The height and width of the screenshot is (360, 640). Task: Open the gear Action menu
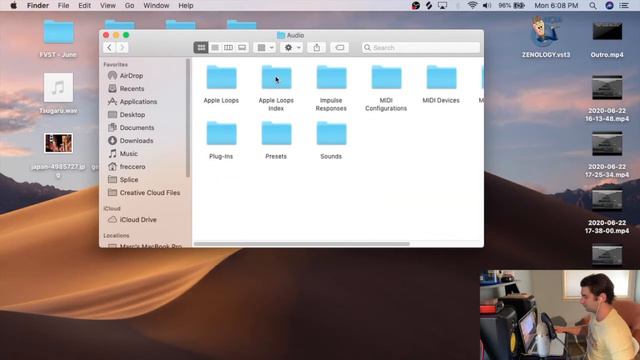291,48
